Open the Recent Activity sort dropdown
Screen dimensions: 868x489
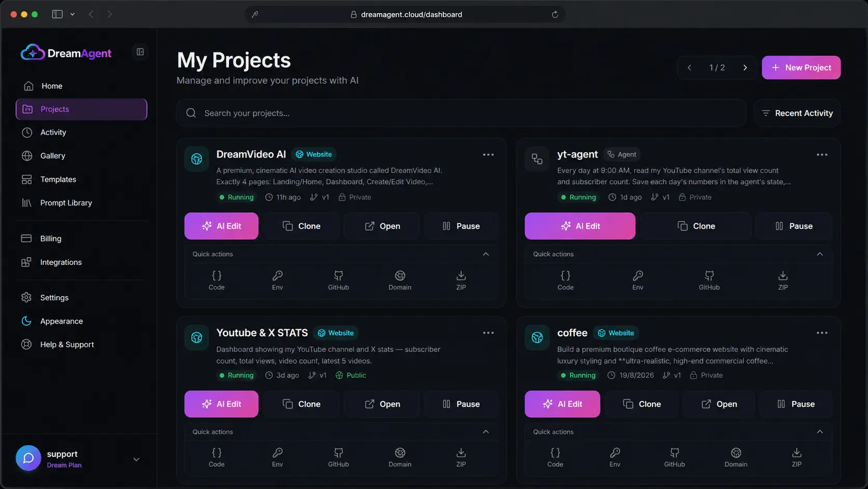[x=797, y=113]
